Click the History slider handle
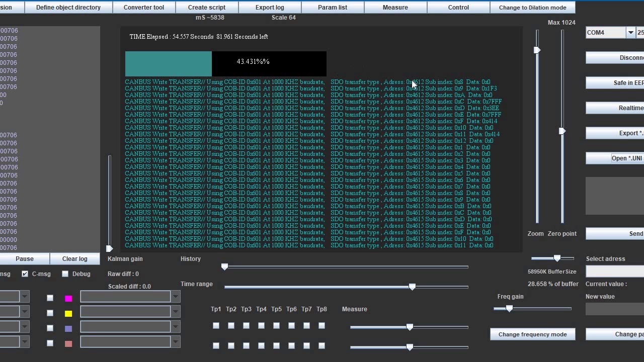 click(x=225, y=266)
